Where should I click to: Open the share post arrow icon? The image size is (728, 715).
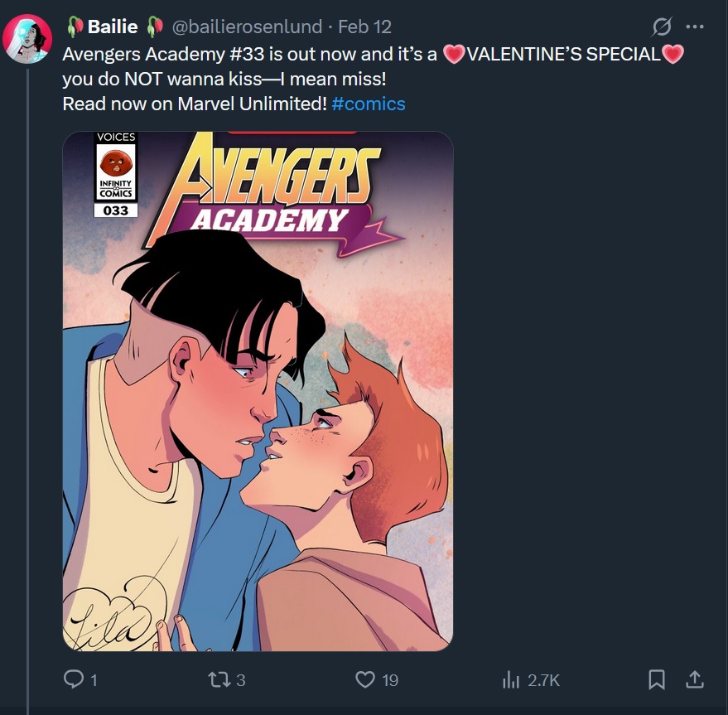[x=695, y=679]
